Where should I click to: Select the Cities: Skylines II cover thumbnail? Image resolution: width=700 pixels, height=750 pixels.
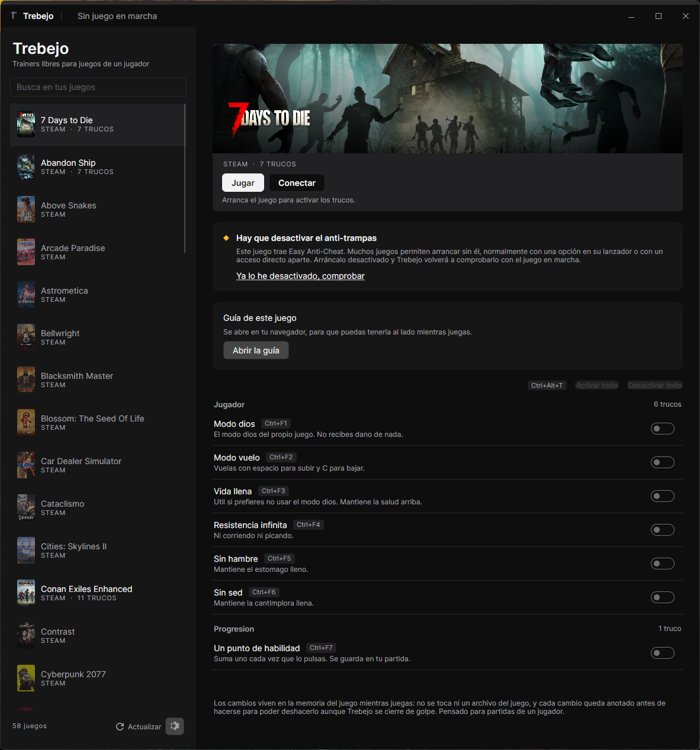[x=26, y=551]
